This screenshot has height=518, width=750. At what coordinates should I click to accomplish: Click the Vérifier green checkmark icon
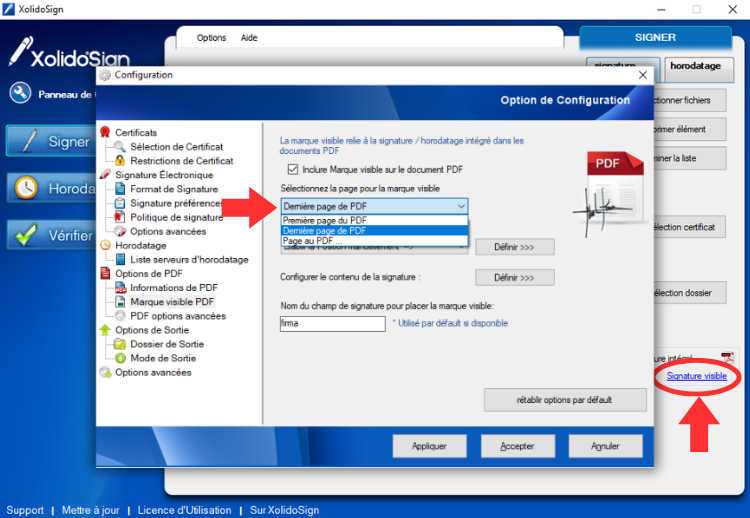[x=25, y=234]
